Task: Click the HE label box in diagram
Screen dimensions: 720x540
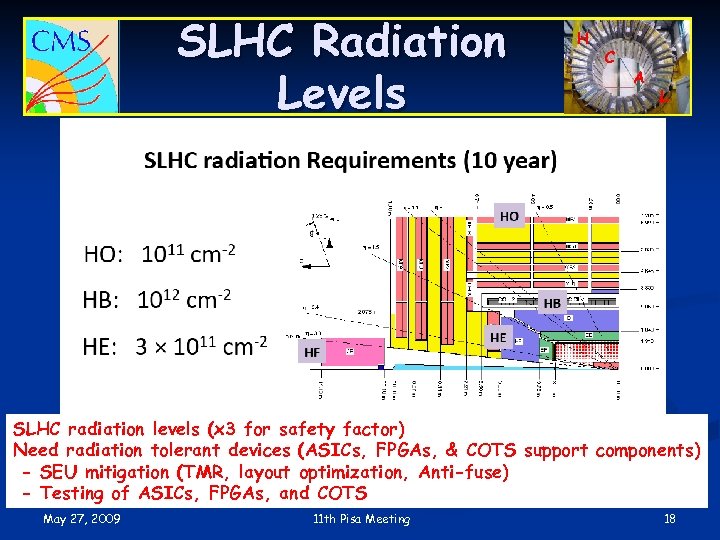Action: [x=498, y=338]
